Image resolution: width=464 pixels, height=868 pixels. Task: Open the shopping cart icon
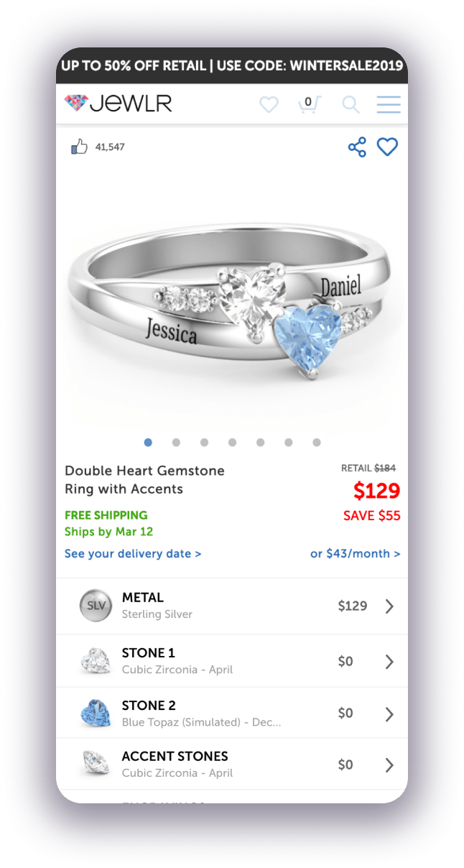308,104
